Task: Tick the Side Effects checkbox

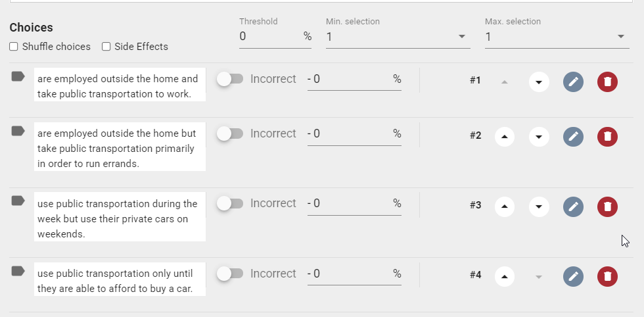Action: [106, 47]
